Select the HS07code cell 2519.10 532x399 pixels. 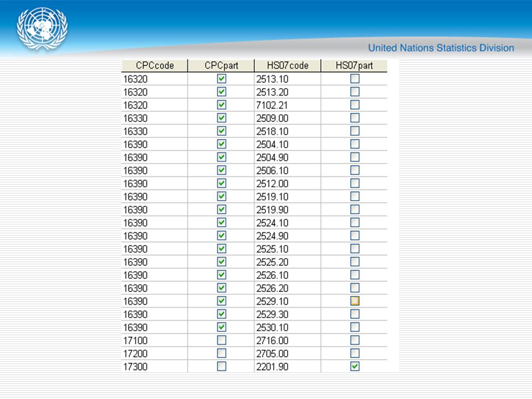coord(288,196)
